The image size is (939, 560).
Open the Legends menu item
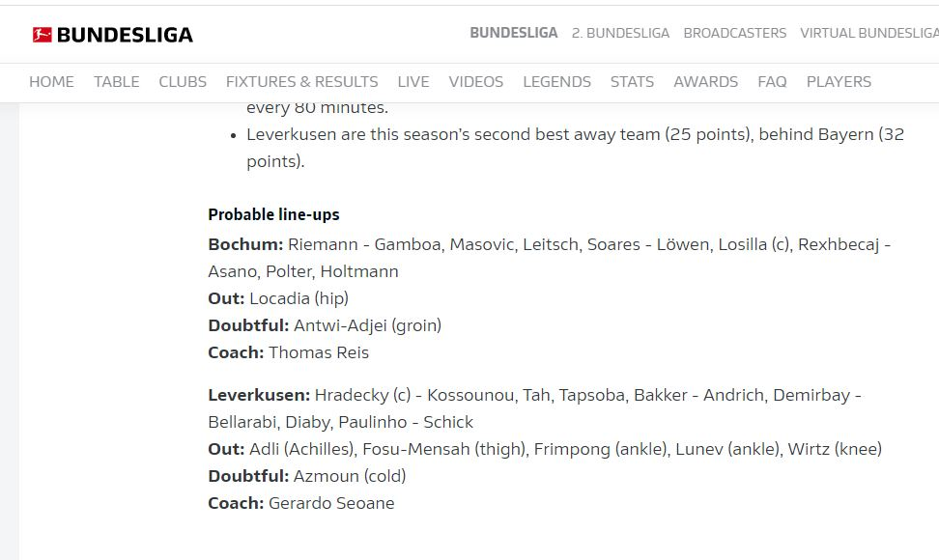(x=556, y=82)
